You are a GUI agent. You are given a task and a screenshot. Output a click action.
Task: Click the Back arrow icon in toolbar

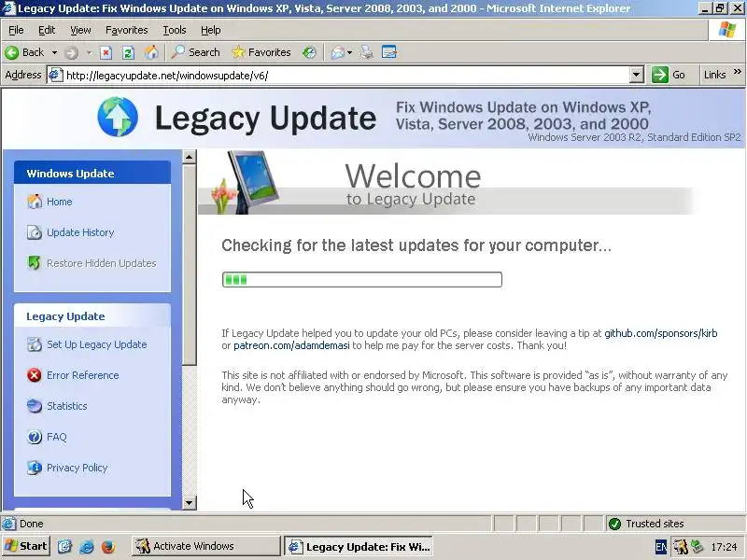[x=12, y=52]
